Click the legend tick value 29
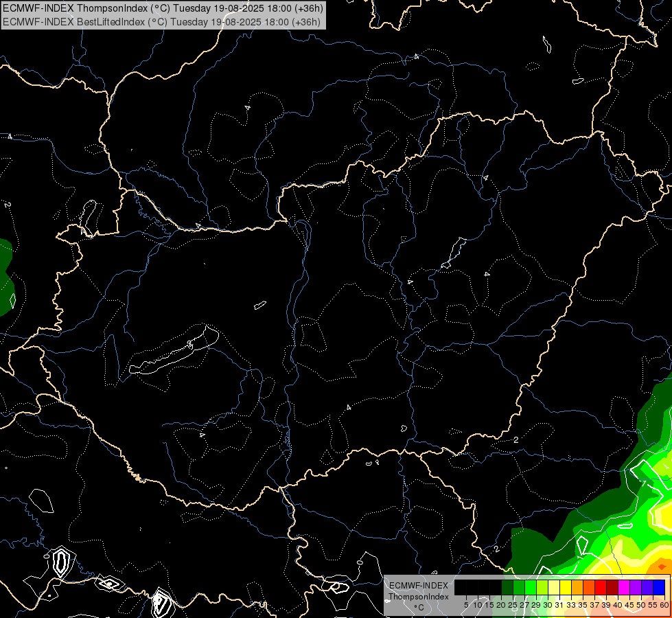The image size is (672, 618). click(536, 605)
